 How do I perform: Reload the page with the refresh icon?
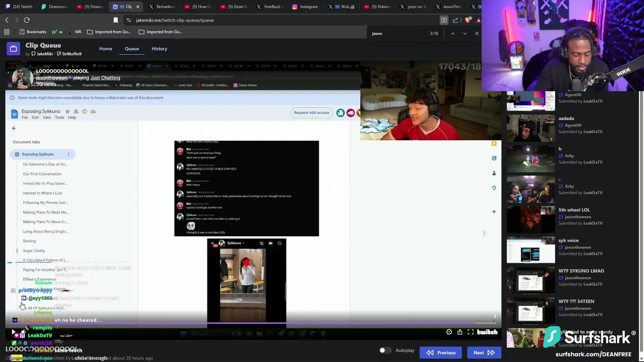(x=27, y=20)
